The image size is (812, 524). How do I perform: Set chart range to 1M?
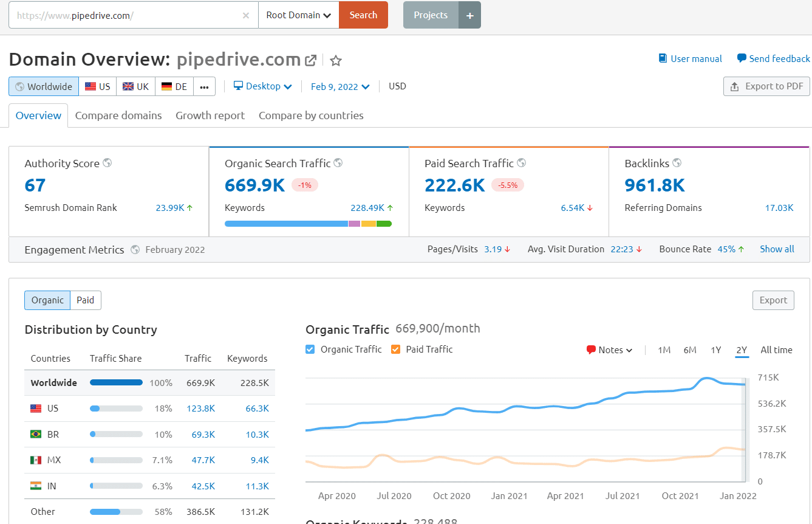tap(664, 350)
